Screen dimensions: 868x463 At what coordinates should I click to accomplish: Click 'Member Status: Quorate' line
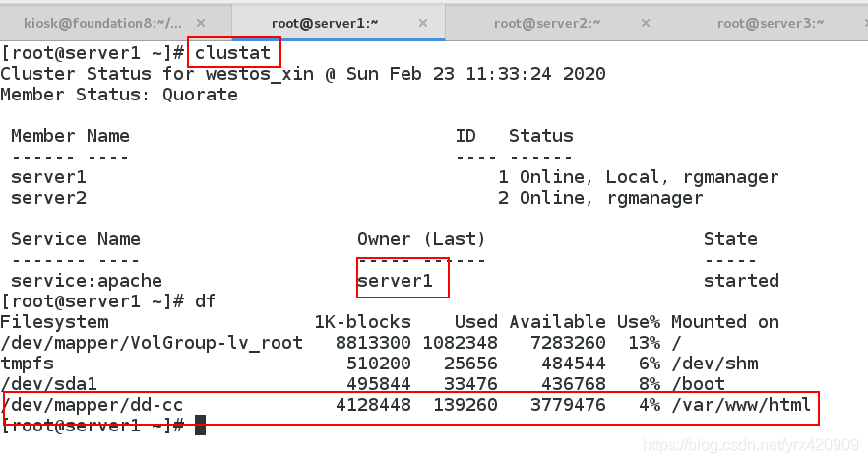pyautogui.click(x=119, y=95)
